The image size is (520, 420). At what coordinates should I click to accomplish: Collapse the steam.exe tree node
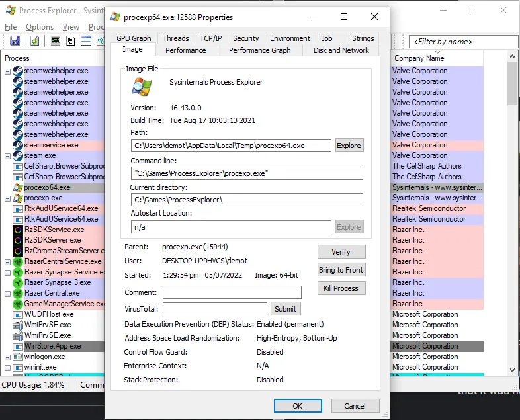(8, 156)
